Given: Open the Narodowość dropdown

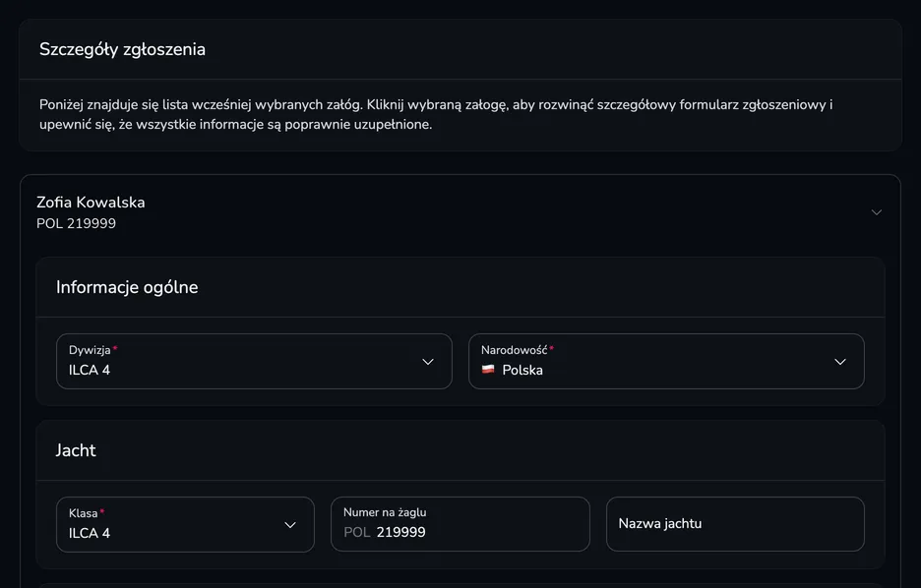Looking at the screenshot, I should coord(666,362).
